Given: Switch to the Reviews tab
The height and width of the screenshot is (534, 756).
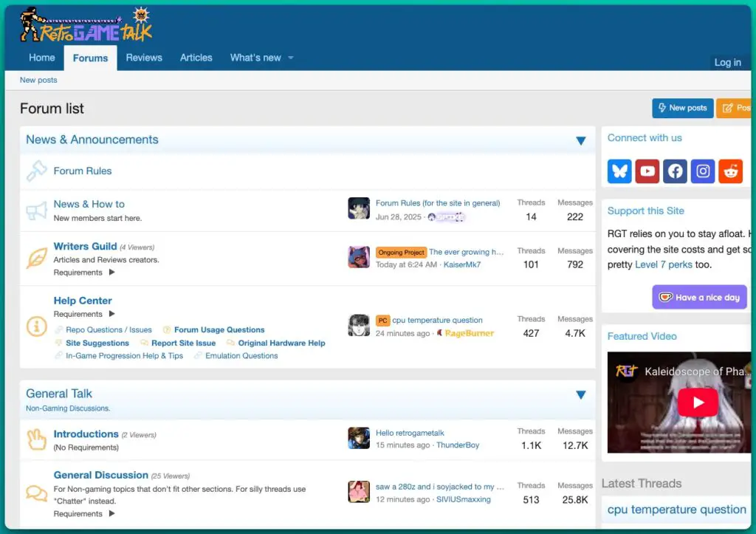Looking at the screenshot, I should click(144, 58).
